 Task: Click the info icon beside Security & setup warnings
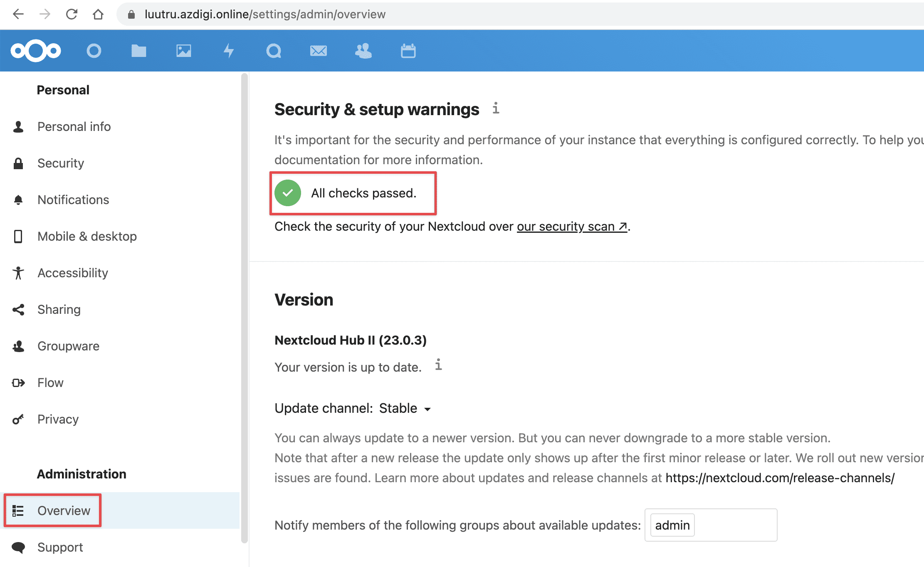coord(496,108)
